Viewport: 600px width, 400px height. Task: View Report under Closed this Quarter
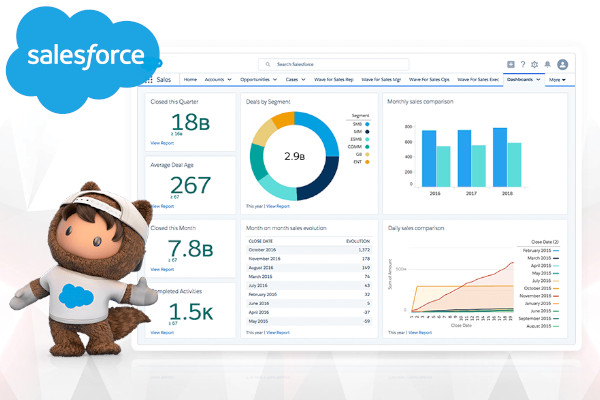point(162,143)
